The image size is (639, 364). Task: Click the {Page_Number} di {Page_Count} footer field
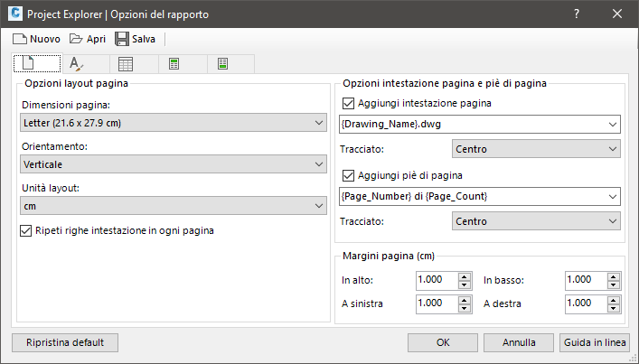(480, 197)
